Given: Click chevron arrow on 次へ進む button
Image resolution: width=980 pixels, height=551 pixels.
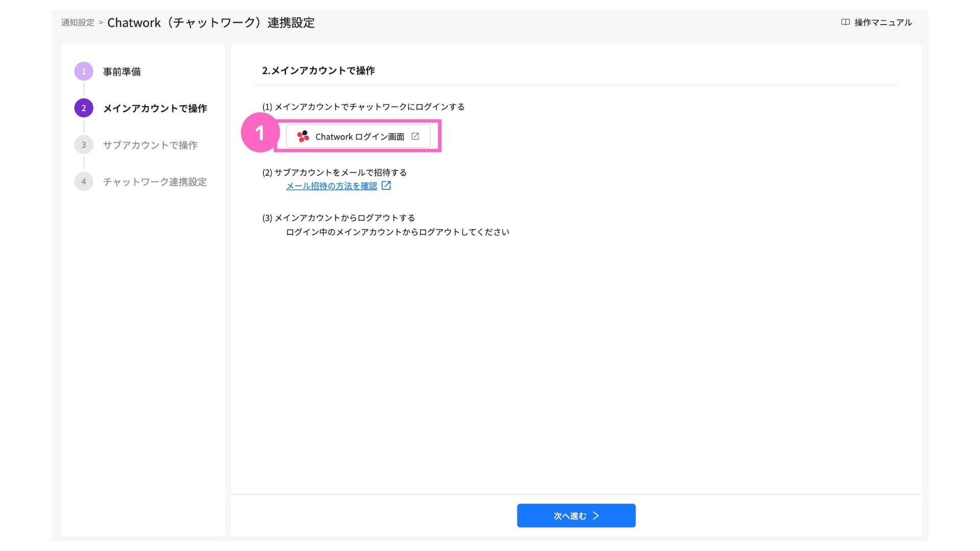Looking at the screenshot, I should [596, 516].
